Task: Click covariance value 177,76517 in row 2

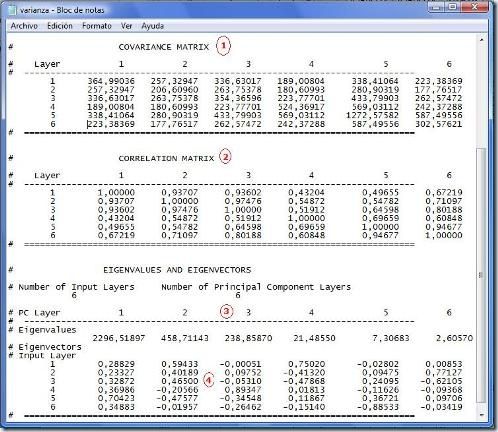Action: click(439, 90)
